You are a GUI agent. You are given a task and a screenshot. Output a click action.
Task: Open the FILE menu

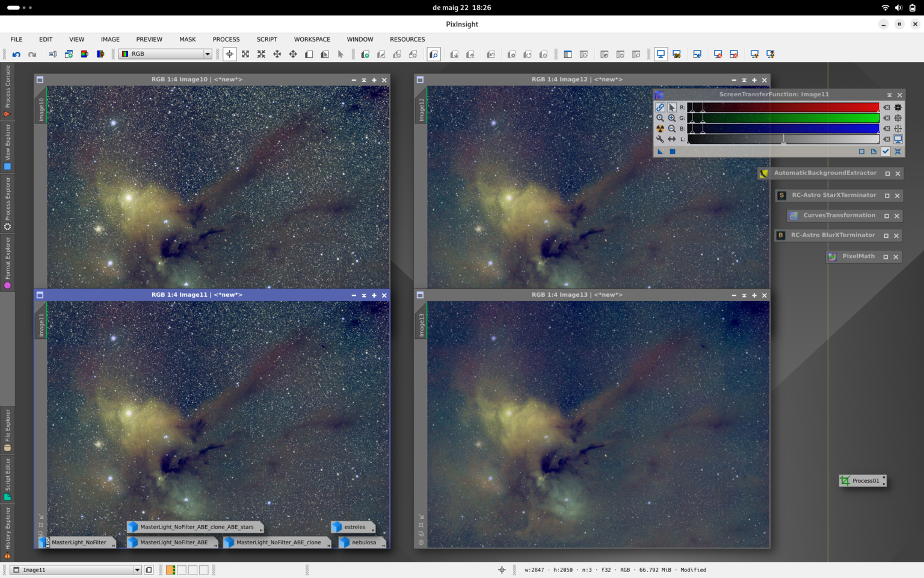click(16, 39)
